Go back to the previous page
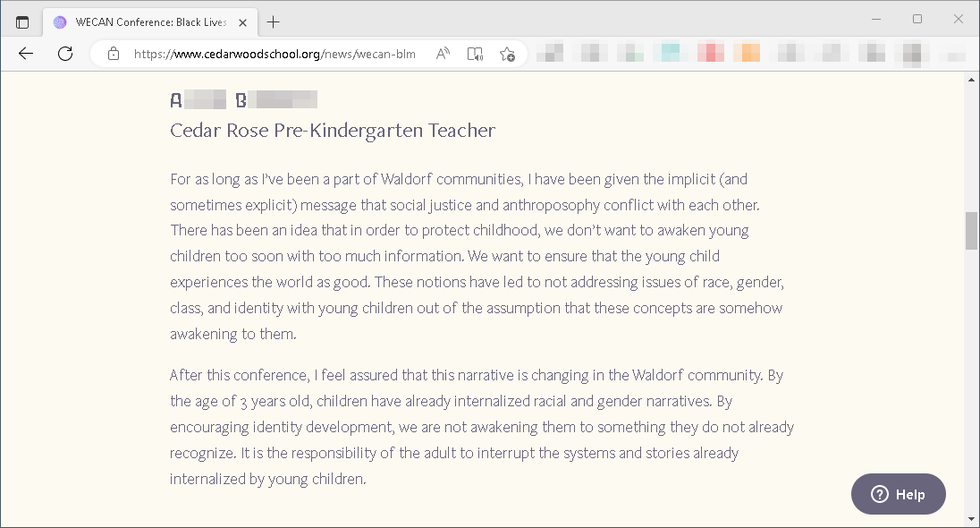Screen dimensions: 980x528 pyautogui.click(x=26, y=54)
